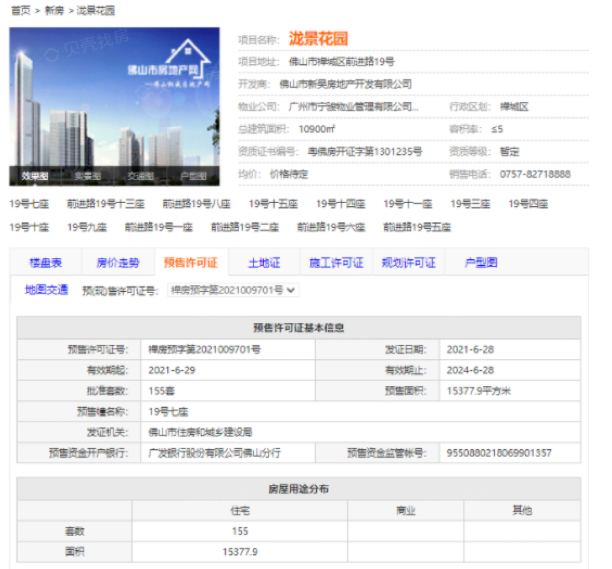Screen dimensions: 612x569
Task: Open the 19号十五座 building link
Action: (x=273, y=203)
